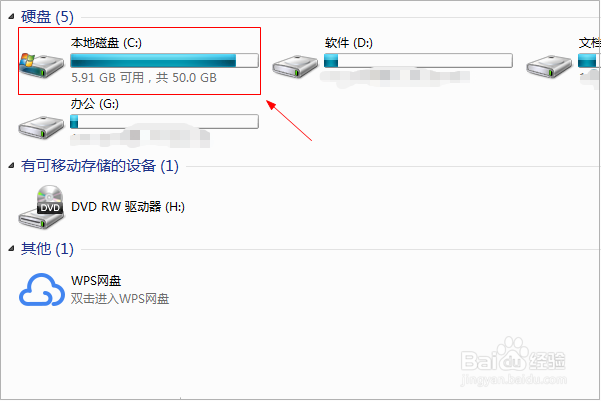The image size is (601, 401).
Task: Collapse the 其他 (1) group triangle
Action: [x=11, y=249]
